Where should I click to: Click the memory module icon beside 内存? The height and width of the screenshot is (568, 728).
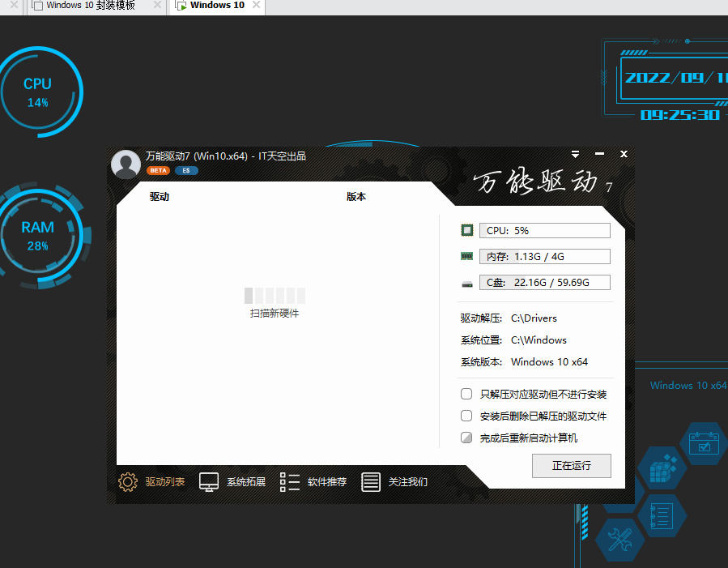click(x=467, y=256)
